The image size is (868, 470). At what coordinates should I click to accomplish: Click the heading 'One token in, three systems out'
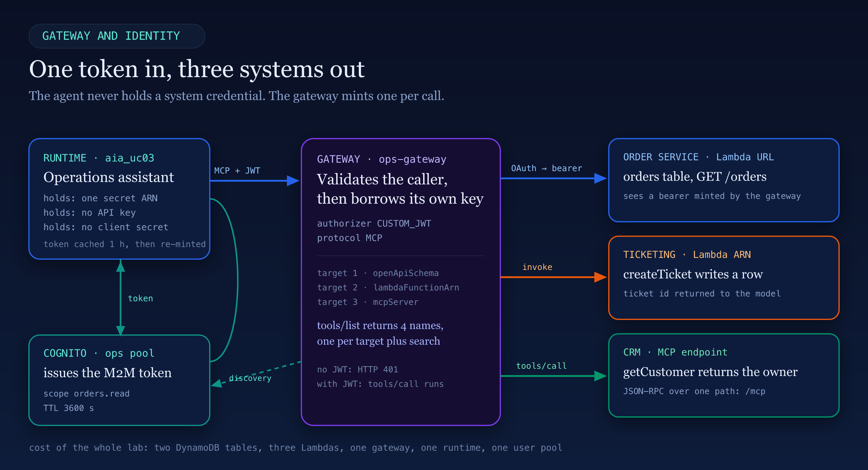pyautogui.click(x=197, y=69)
